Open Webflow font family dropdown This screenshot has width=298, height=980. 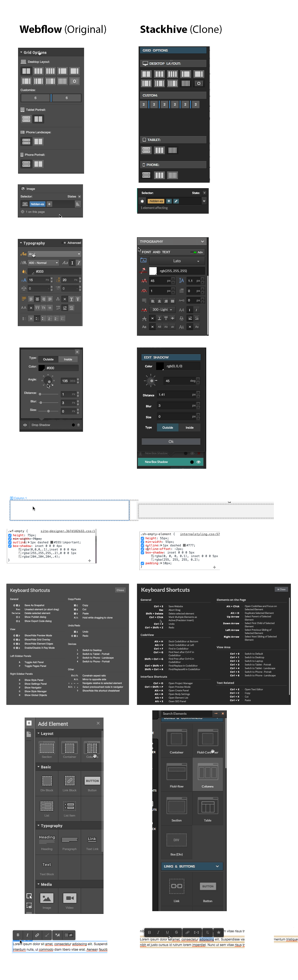click(54, 254)
